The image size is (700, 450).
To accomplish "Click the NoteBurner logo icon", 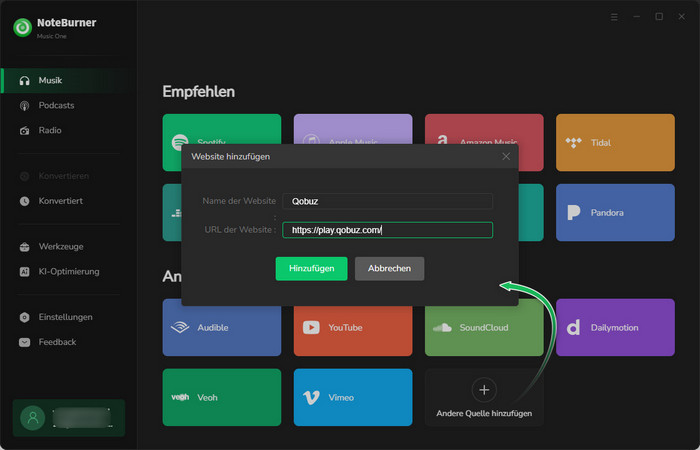I will tap(22, 28).
